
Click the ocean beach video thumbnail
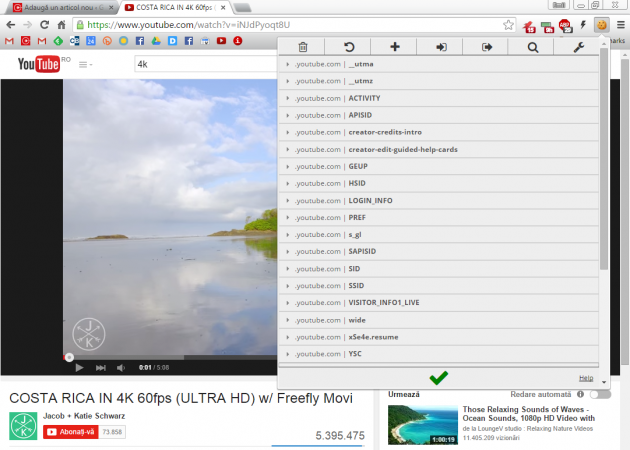(x=423, y=425)
